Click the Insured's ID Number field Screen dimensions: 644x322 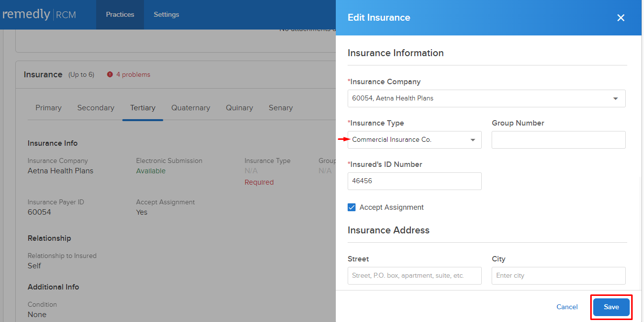[415, 181]
